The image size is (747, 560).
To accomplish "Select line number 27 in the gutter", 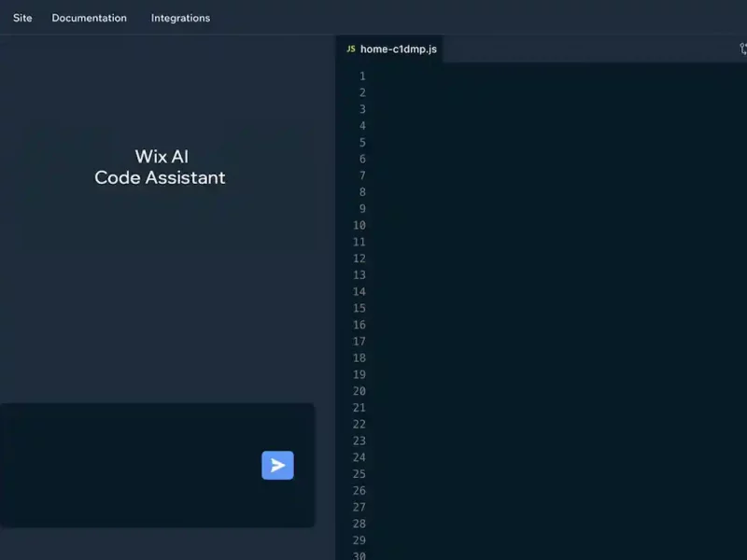I will [x=359, y=507].
